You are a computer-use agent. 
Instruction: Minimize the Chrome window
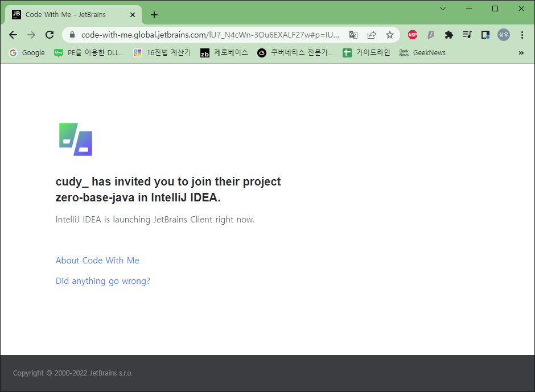469,9
